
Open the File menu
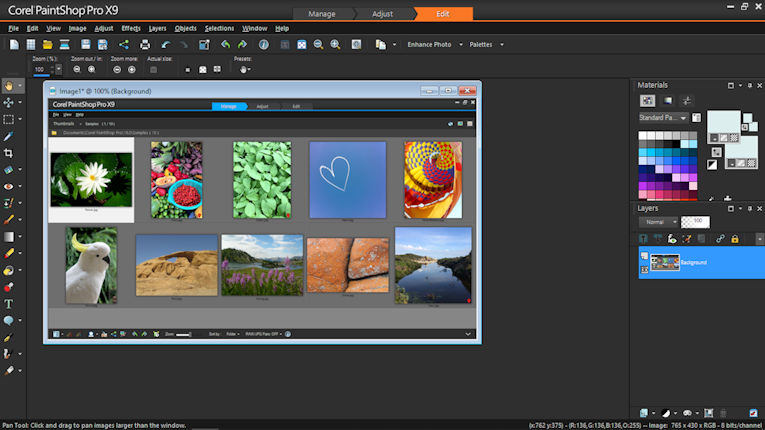(14, 28)
